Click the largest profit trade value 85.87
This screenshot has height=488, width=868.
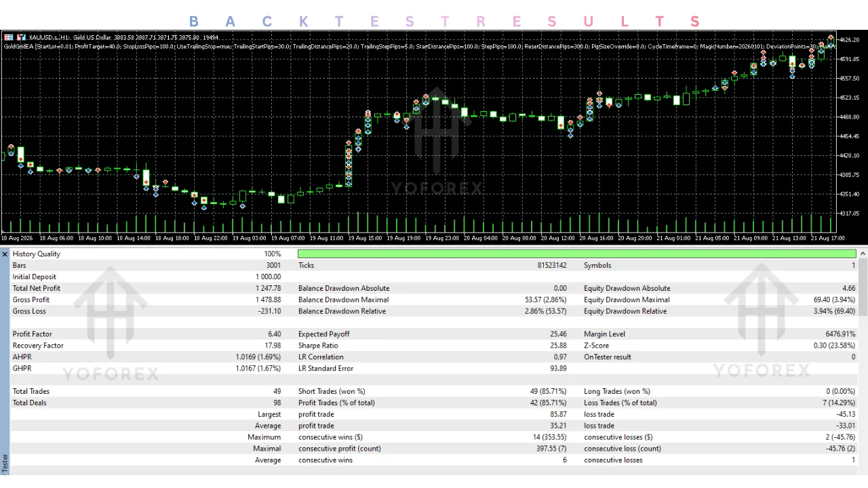point(558,415)
